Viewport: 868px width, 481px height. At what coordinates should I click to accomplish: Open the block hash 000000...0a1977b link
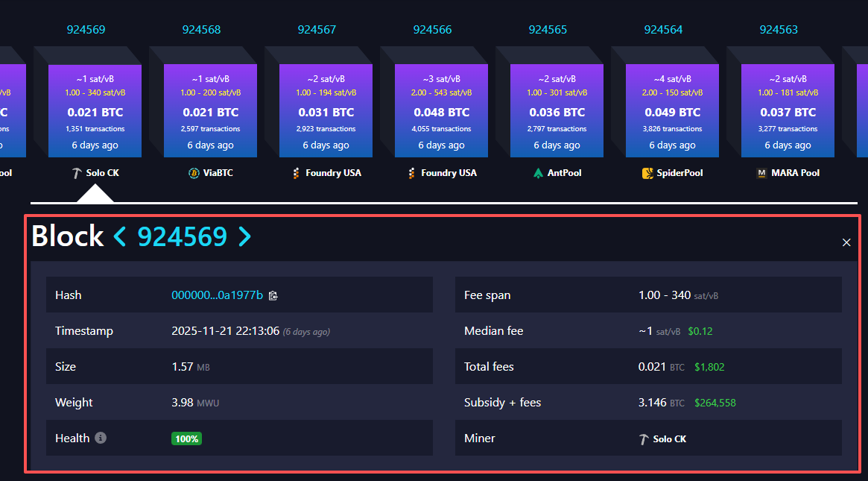coord(217,295)
